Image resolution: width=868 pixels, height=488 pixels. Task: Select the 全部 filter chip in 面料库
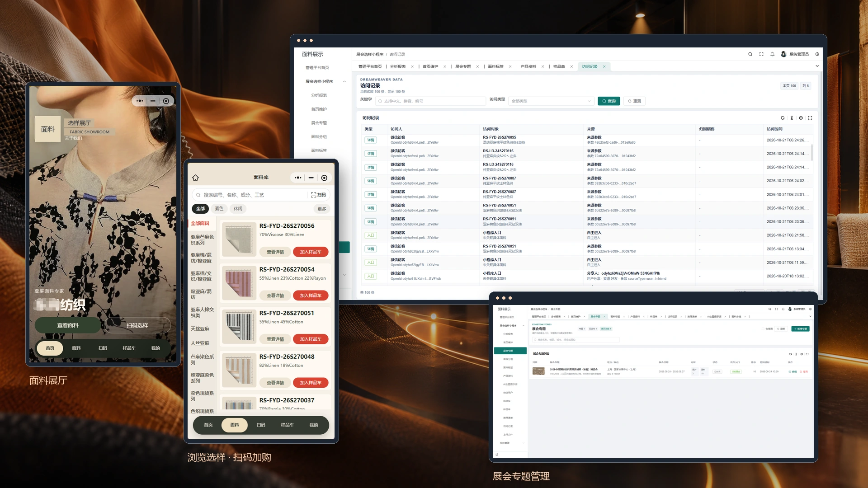coord(200,209)
